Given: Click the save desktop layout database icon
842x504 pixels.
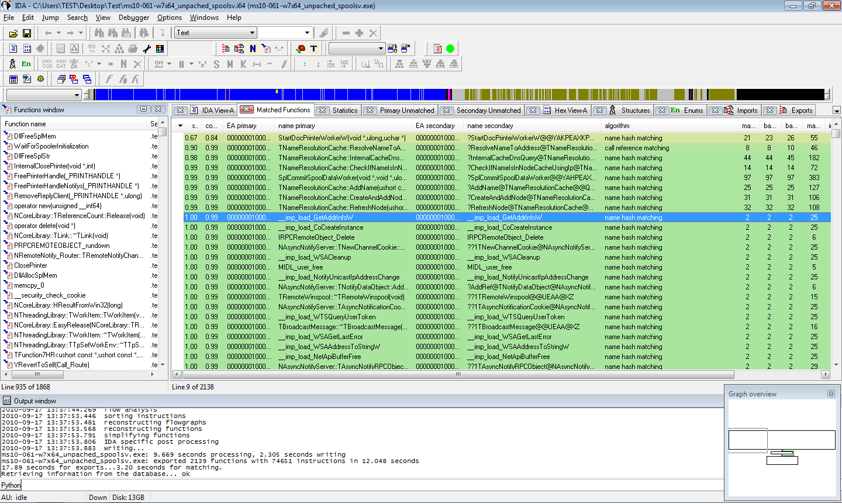Looking at the screenshot, I should point(392,49).
